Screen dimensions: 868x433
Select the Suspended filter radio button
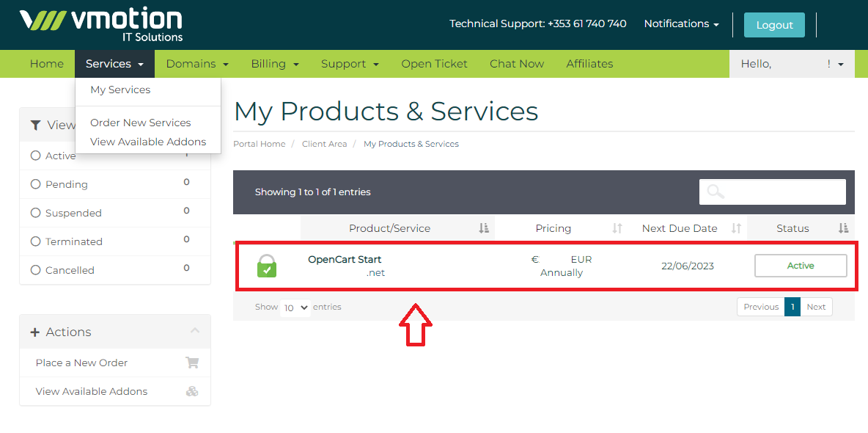tap(35, 213)
